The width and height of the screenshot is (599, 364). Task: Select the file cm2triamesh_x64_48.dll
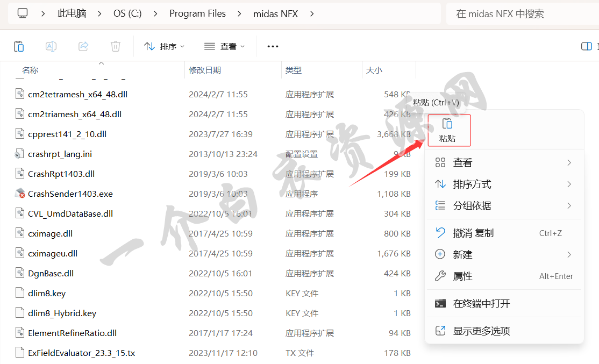click(x=75, y=114)
